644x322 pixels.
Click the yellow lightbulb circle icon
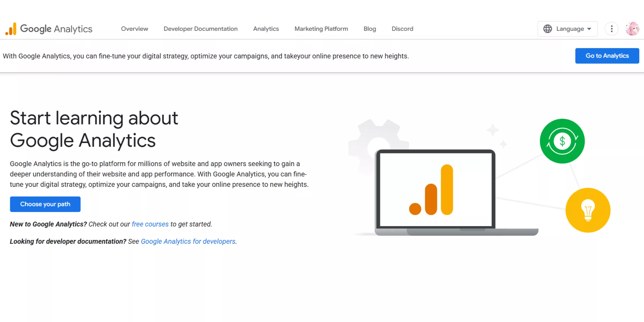(588, 210)
